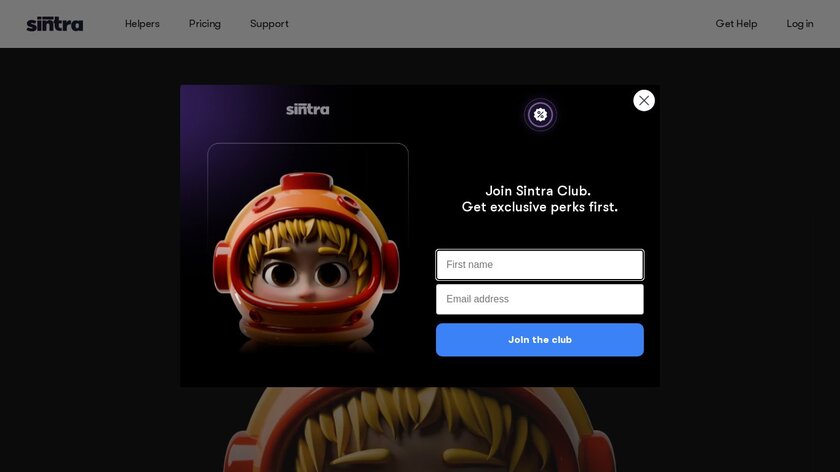Click the character's face inside the helmet
This screenshot has height=472, width=840.
tap(305, 268)
